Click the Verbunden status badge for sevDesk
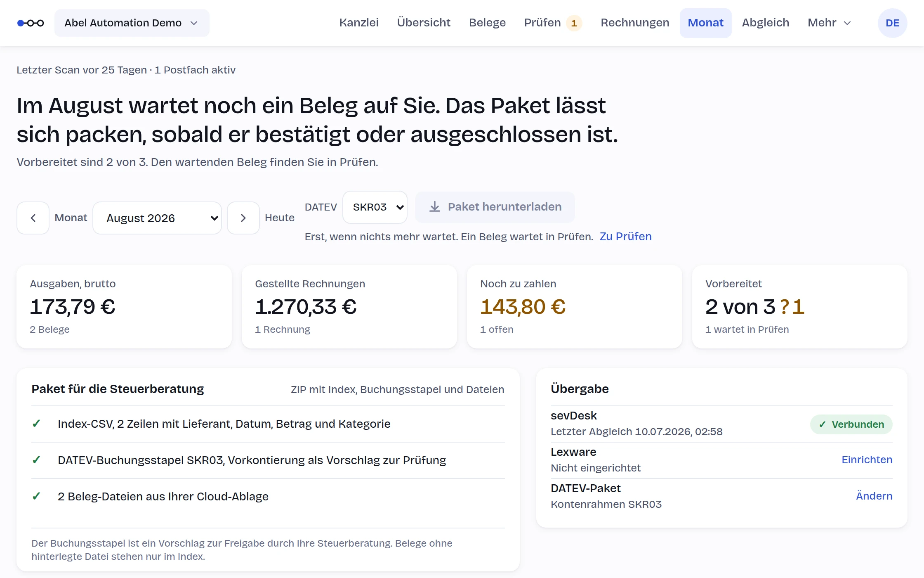Screen dimensions: 924x578 [851, 424]
